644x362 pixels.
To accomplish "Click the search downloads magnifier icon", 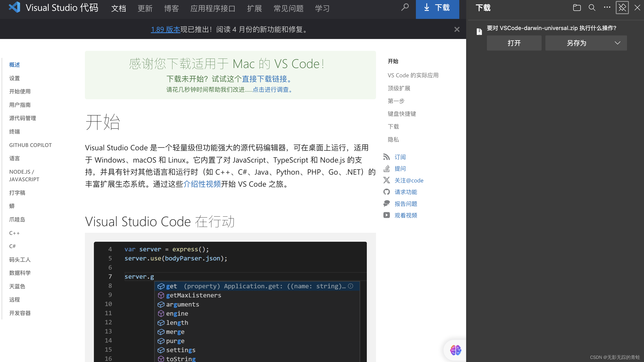I will point(592,8).
